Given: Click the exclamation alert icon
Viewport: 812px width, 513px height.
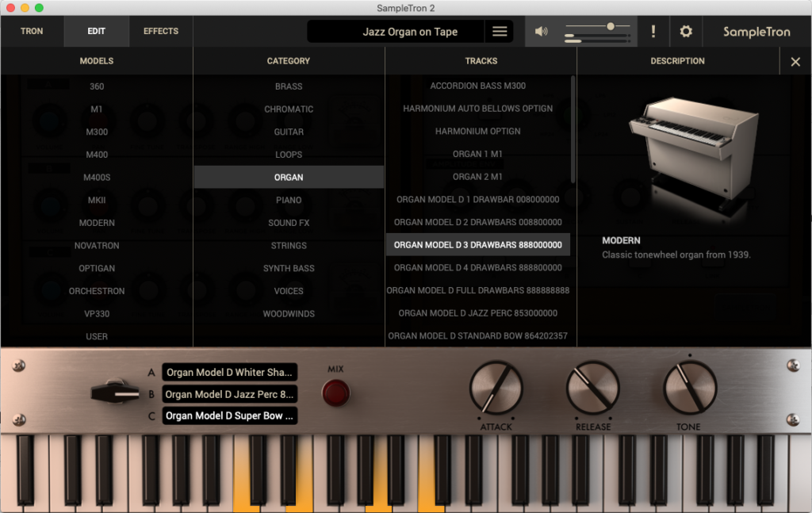Looking at the screenshot, I should click(653, 32).
